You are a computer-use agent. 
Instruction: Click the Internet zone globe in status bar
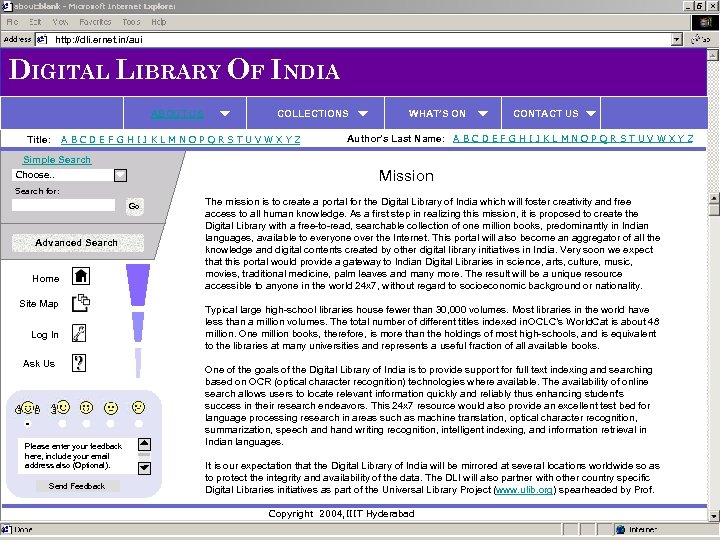[x=621, y=529]
